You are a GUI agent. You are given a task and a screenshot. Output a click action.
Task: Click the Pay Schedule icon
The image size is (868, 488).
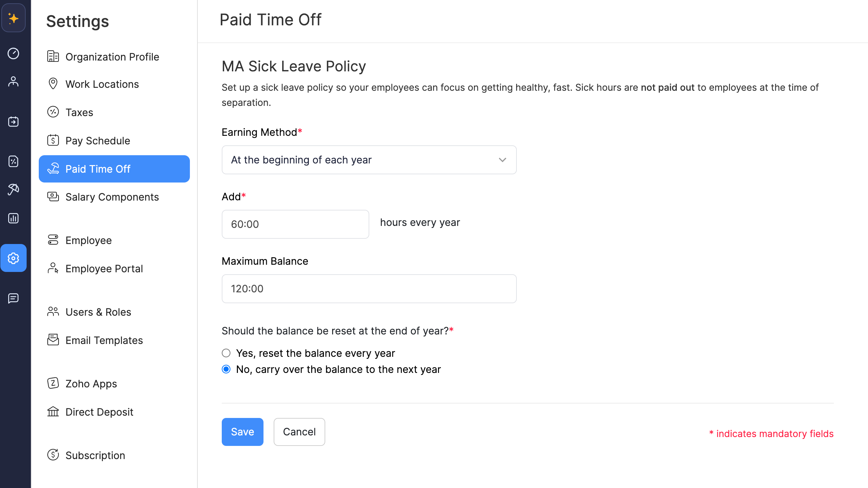pos(53,140)
